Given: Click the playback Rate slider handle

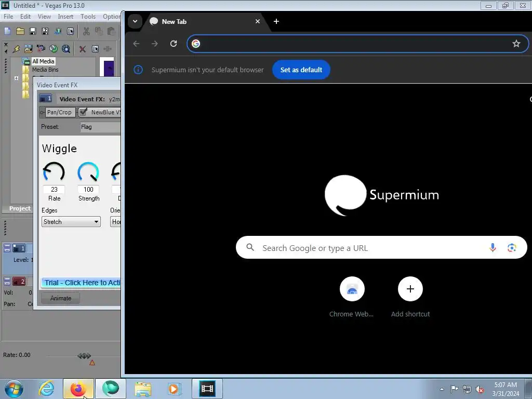Looking at the screenshot, I should [84, 356].
